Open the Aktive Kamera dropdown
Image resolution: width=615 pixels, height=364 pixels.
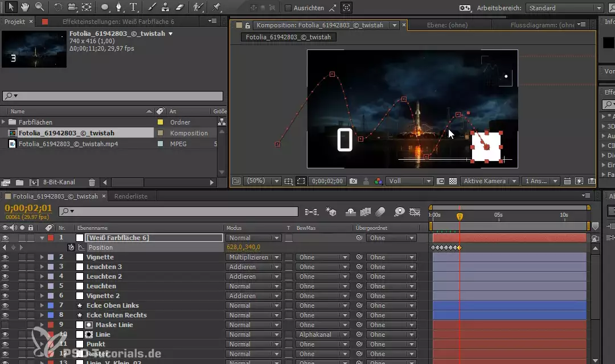489,181
